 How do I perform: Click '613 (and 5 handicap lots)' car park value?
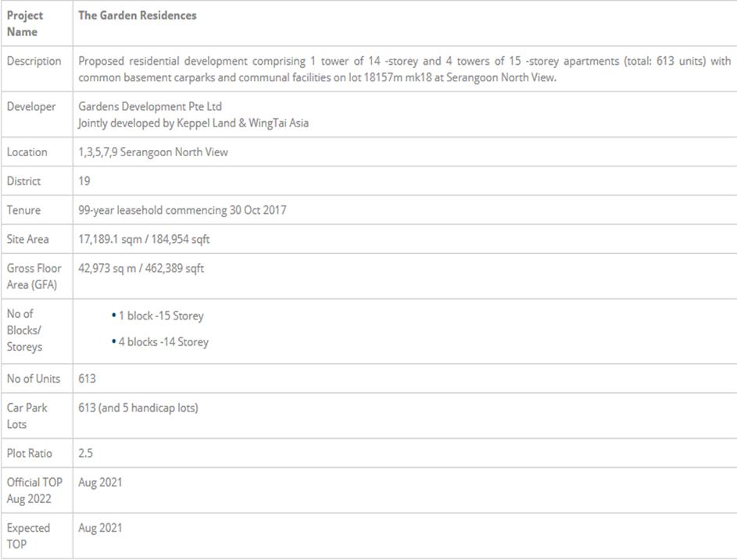(x=138, y=408)
